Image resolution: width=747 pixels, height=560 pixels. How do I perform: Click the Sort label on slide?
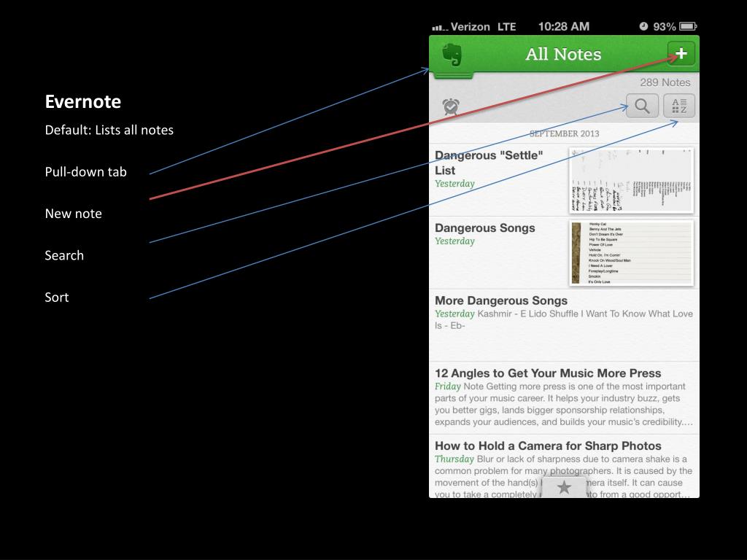[57, 297]
